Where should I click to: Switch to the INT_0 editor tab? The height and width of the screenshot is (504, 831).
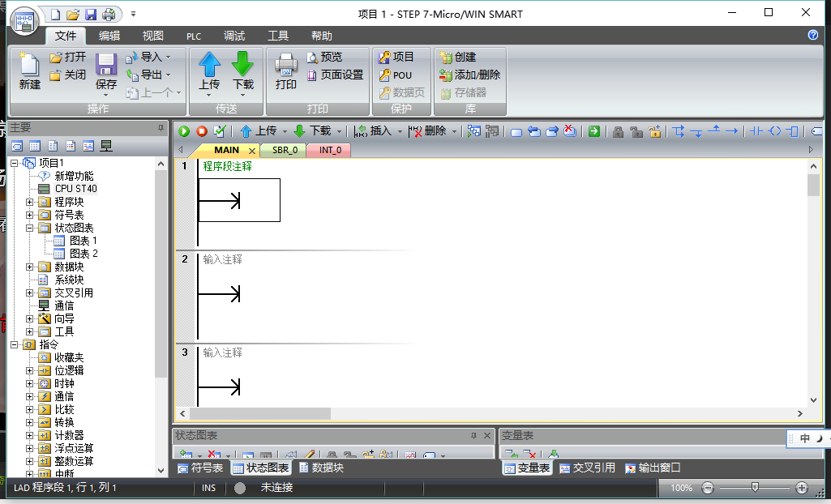point(330,151)
